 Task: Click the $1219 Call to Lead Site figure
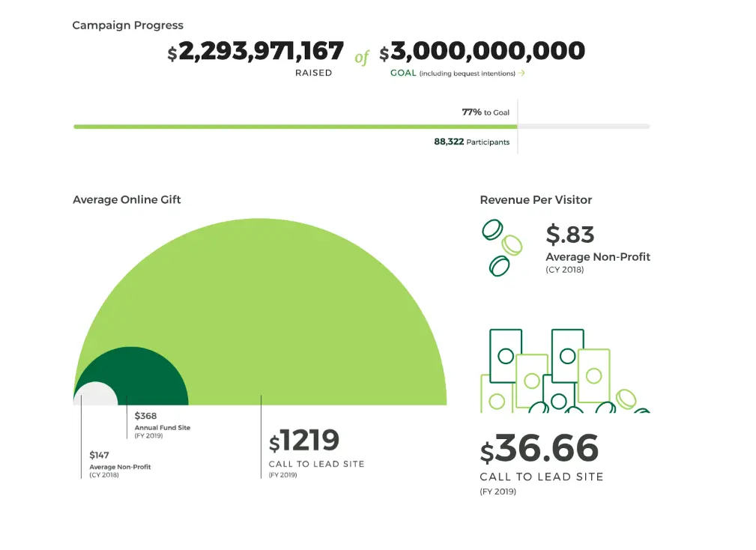[x=305, y=441]
